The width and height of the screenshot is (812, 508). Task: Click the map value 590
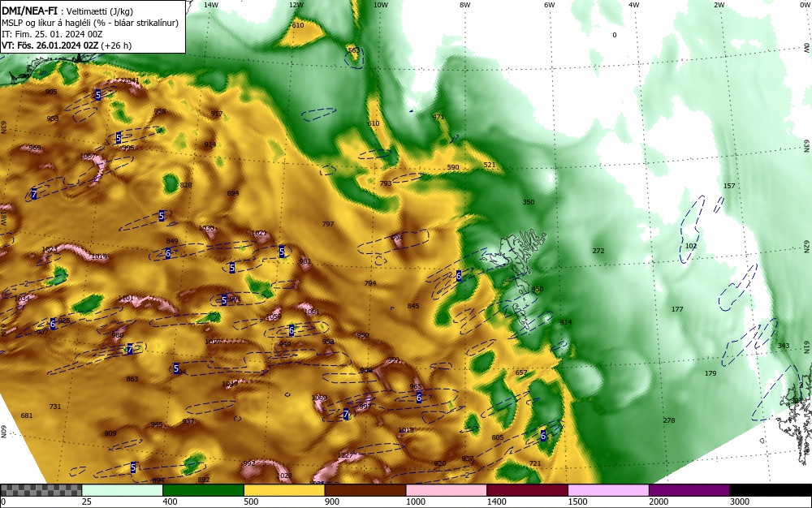point(453,167)
